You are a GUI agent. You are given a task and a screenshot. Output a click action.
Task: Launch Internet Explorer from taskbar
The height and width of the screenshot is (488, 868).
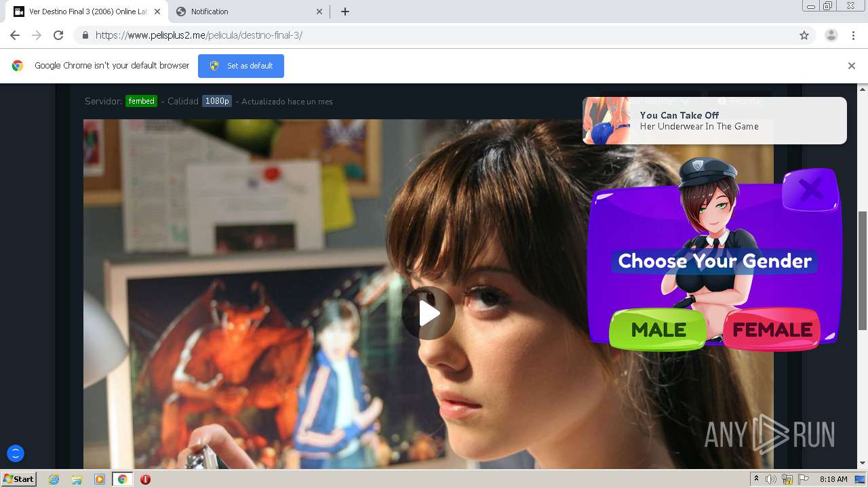point(54,479)
